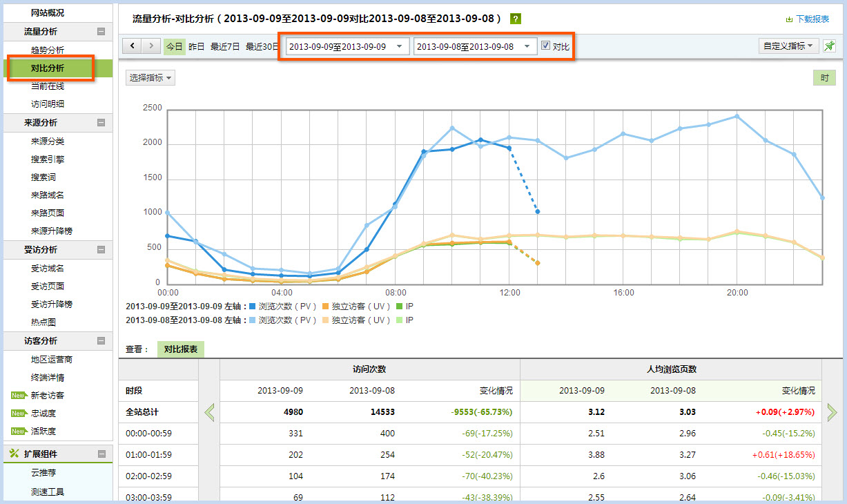Viewport: 847px width, 504px height.
Task: Open 来源升降榜 in the sidebar
Action: [x=52, y=231]
